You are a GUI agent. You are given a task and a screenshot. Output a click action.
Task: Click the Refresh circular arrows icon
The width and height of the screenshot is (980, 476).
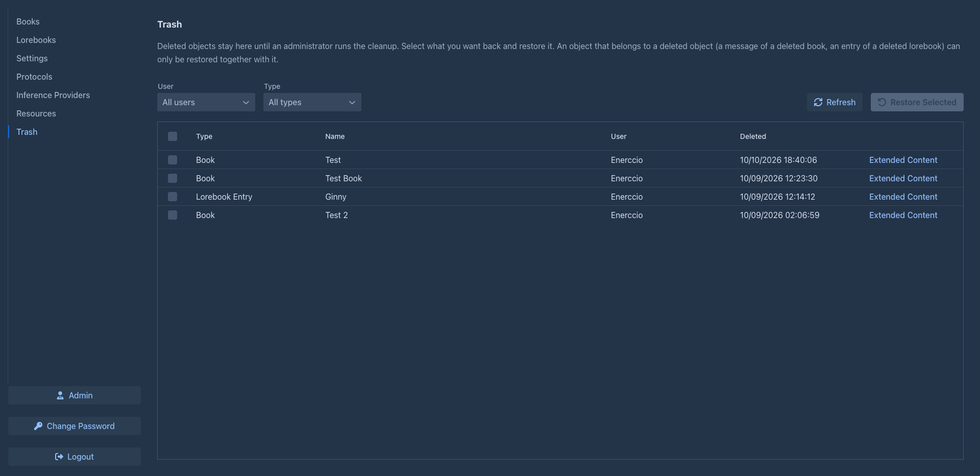pyautogui.click(x=818, y=102)
